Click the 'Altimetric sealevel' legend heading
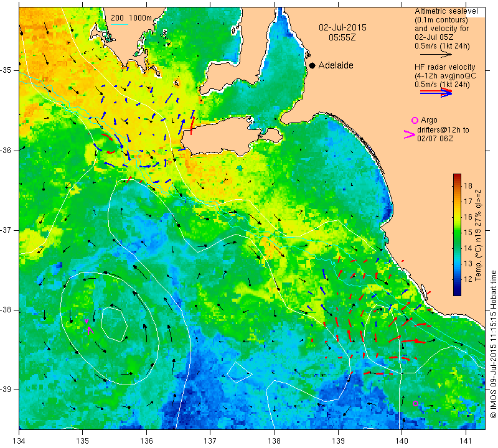Screen dimensions: 498x448 click(x=446, y=11)
